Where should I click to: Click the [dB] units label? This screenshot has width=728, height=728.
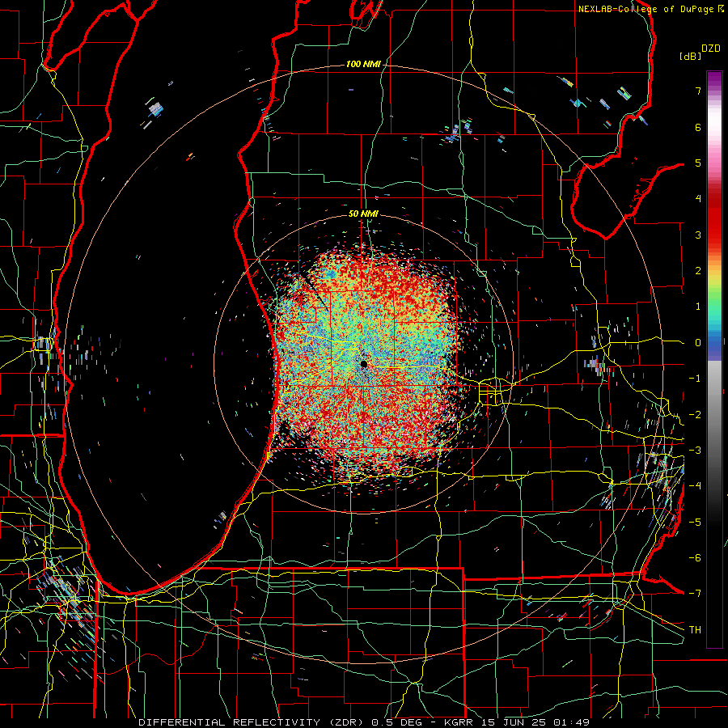(691, 56)
